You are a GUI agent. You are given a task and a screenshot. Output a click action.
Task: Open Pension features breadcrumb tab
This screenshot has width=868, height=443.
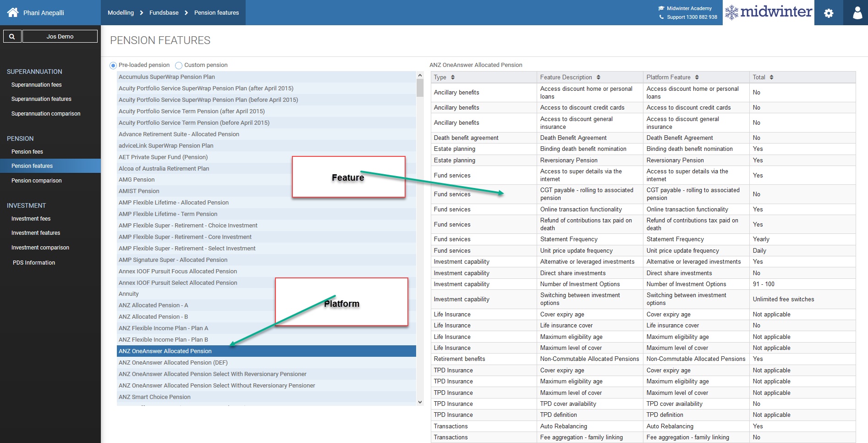pyautogui.click(x=216, y=12)
